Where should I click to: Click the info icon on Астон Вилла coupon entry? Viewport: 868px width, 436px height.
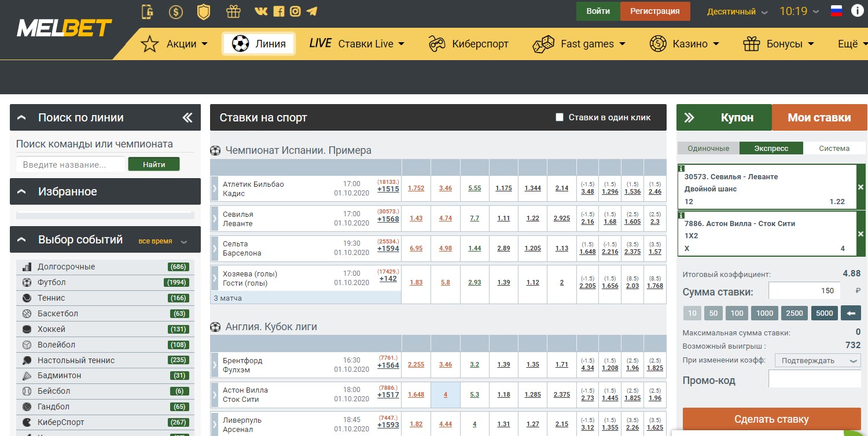coord(681,215)
